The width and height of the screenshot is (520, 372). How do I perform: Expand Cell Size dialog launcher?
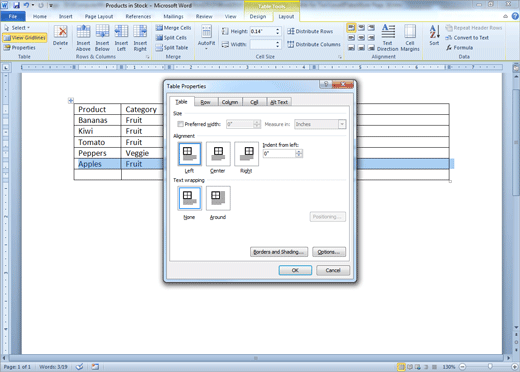pyautogui.click(x=340, y=57)
